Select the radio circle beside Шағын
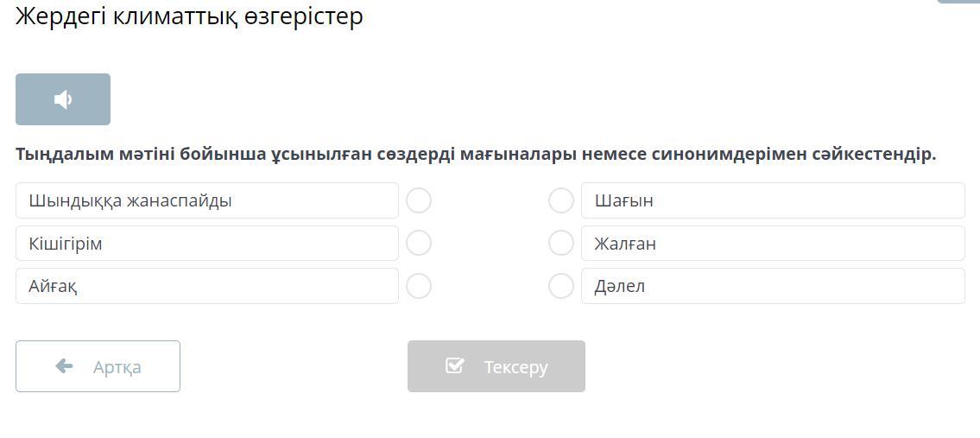Image resolution: width=980 pixels, height=438 pixels. [x=561, y=200]
